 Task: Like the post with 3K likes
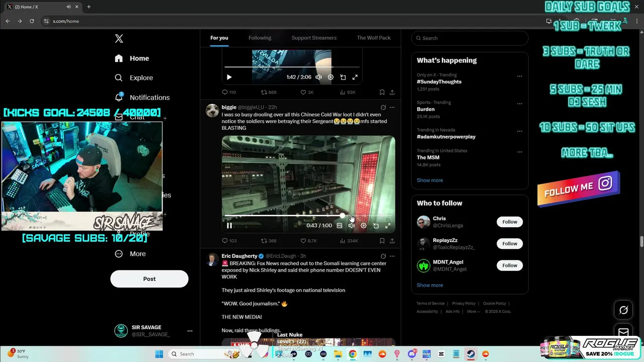tap(307, 93)
